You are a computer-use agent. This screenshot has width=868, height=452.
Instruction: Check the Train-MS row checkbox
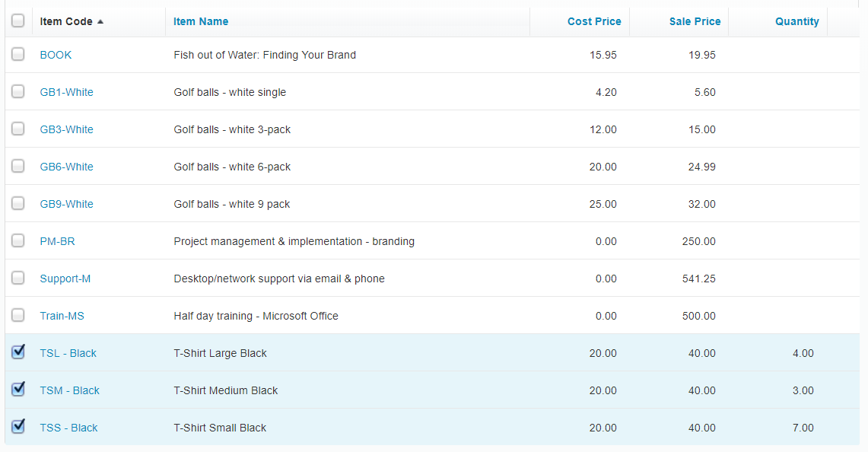(18, 314)
